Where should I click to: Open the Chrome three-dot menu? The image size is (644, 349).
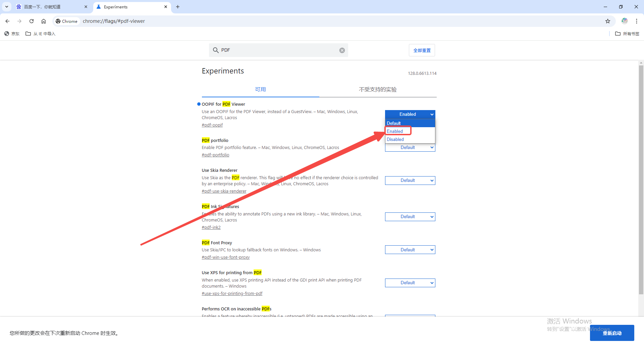637,21
